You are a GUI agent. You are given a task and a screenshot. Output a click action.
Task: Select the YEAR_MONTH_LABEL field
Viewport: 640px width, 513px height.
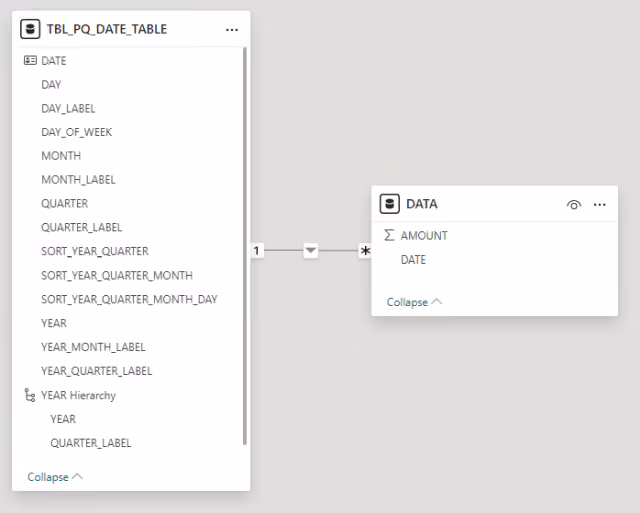(93, 347)
